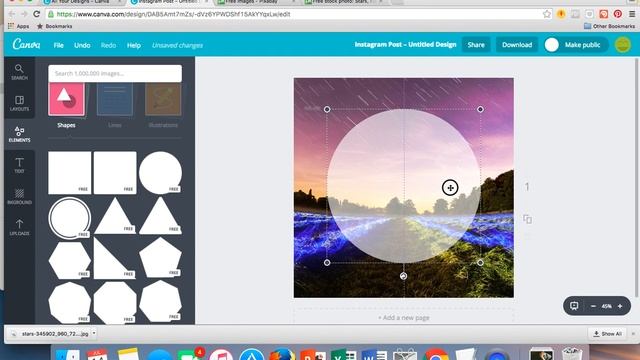Reload the browser page
This screenshot has height=360, width=640.
pyautogui.click(x=36, y=14)
